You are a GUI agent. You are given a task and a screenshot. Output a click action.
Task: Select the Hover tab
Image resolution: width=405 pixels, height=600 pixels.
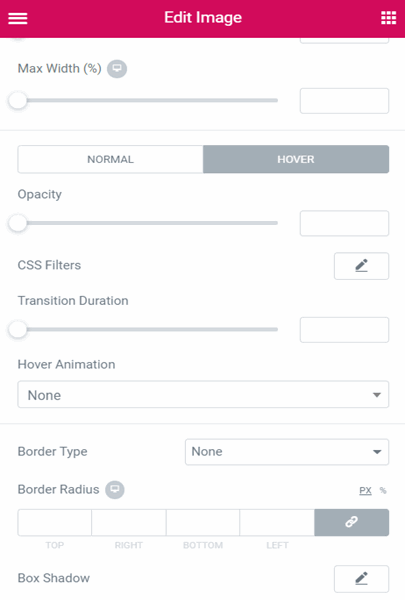tap(296, 159)
